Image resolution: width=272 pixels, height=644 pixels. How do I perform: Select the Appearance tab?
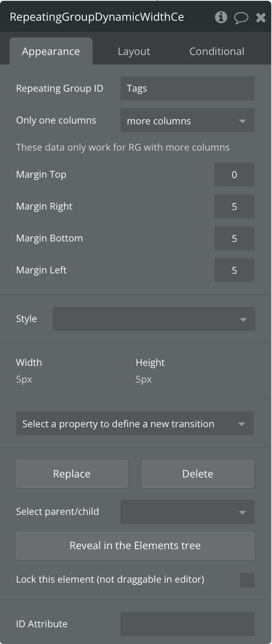click(51, 51)
